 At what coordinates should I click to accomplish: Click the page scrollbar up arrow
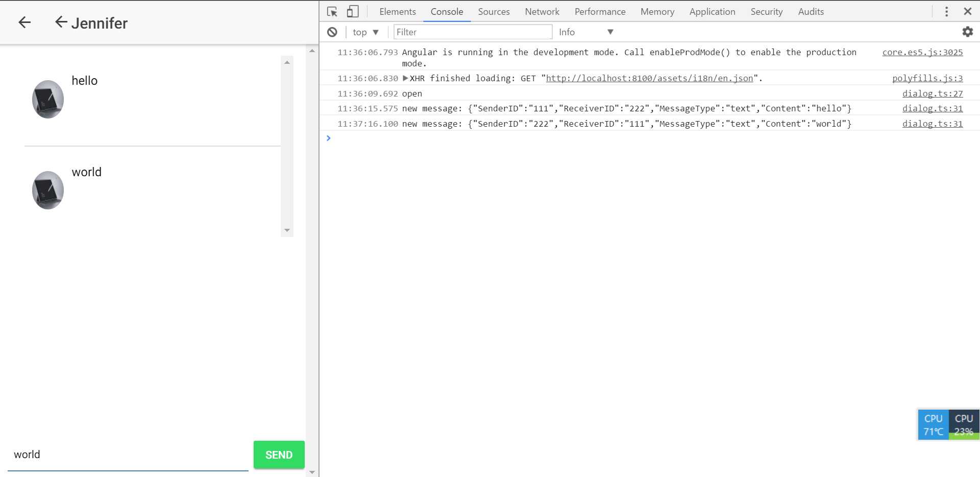point(312,51)
